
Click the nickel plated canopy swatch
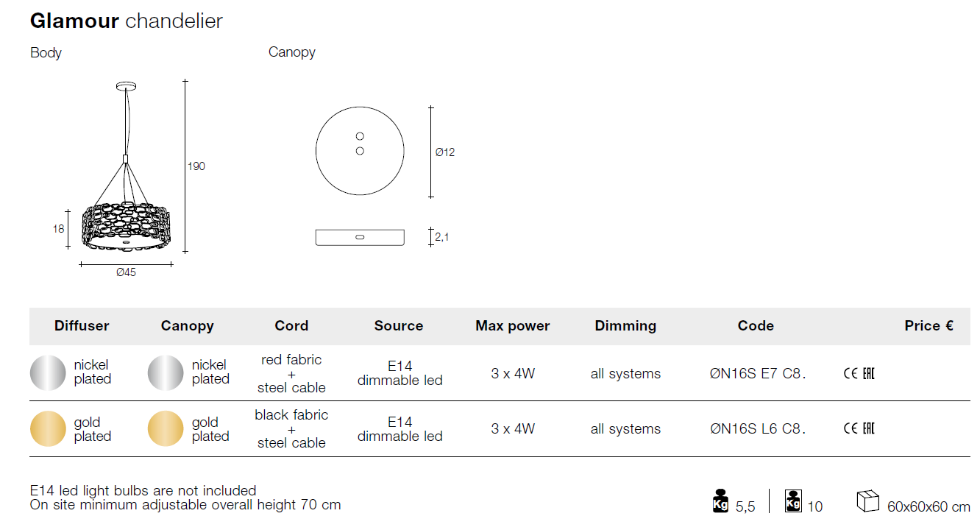click(x=166, y=372)
